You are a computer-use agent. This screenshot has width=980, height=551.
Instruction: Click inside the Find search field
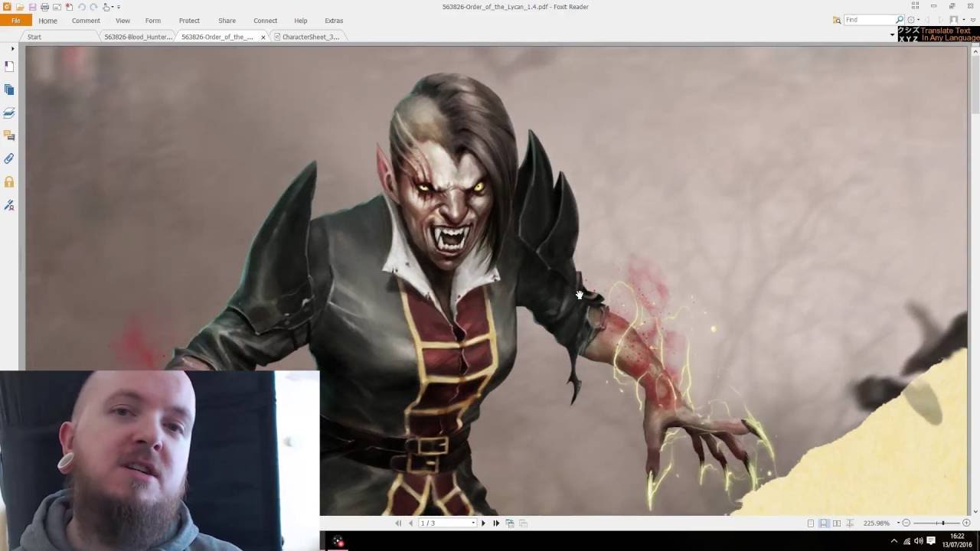pyautogui.click(x=868, y=20)
